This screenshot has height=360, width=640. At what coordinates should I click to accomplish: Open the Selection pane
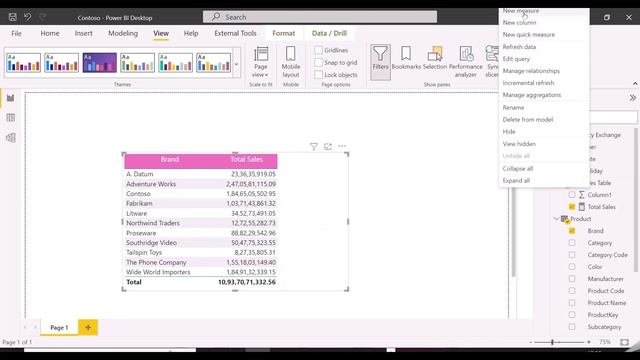(435, 58)
